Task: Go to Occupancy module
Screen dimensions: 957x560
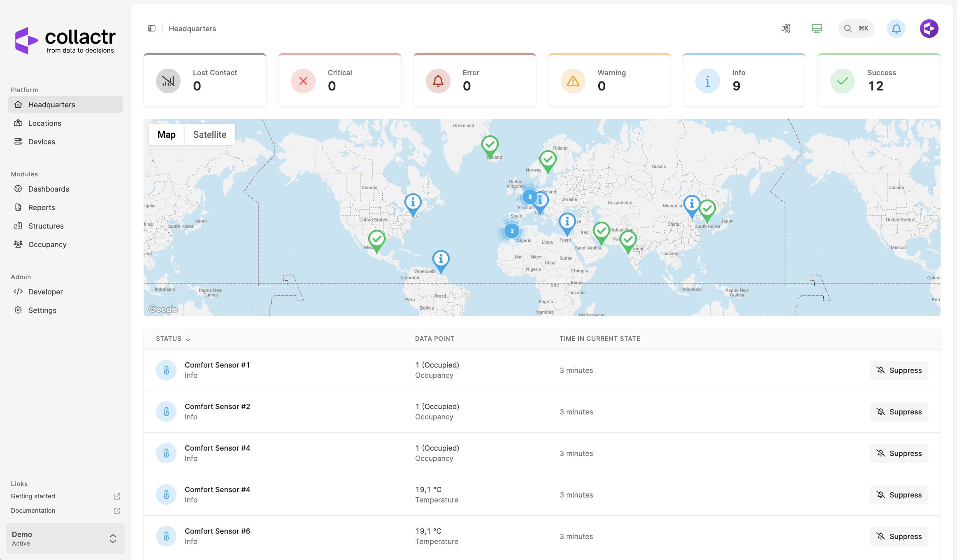Action: click(47, 244)
